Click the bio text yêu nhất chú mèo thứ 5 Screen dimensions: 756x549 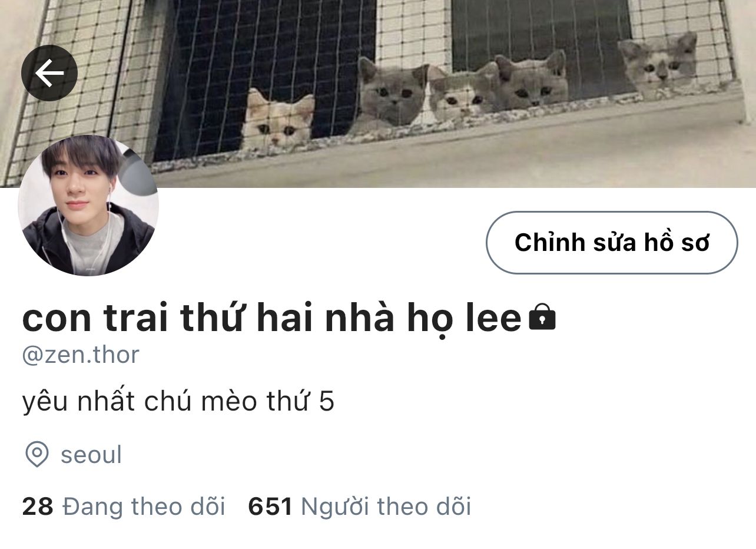178,402
